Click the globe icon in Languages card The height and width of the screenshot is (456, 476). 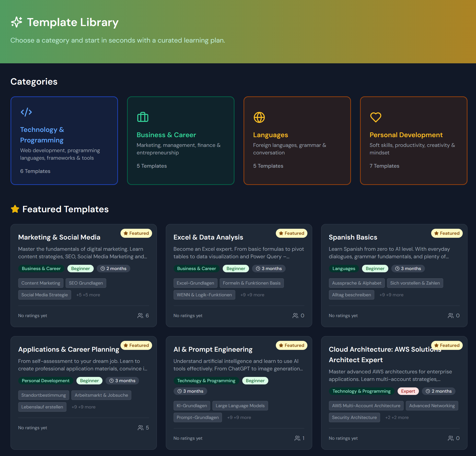[x=259, y=117]
